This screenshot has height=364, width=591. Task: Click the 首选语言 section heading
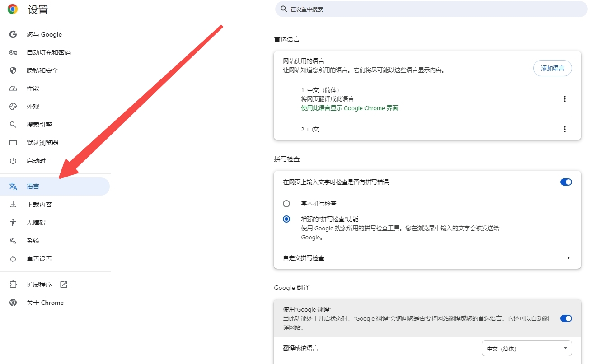tap(286, 39)
